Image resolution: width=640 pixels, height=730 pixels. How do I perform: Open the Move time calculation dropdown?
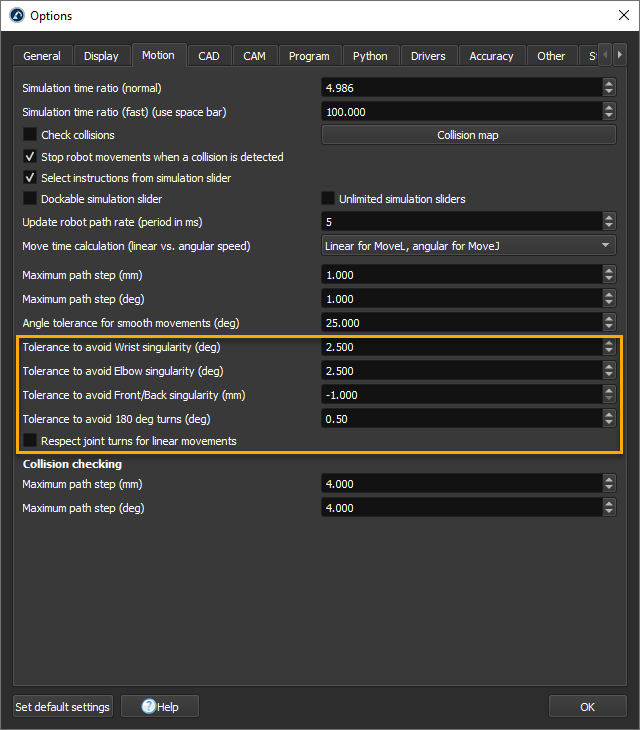click(468, 246)
